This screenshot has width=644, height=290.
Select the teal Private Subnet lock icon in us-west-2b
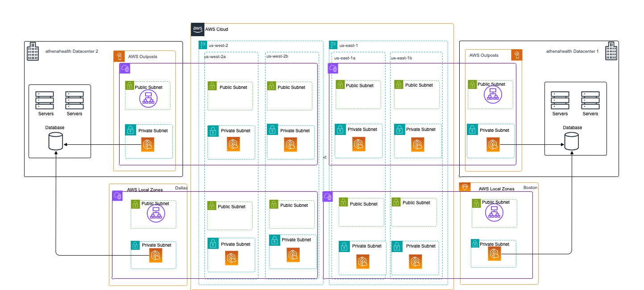271,130
